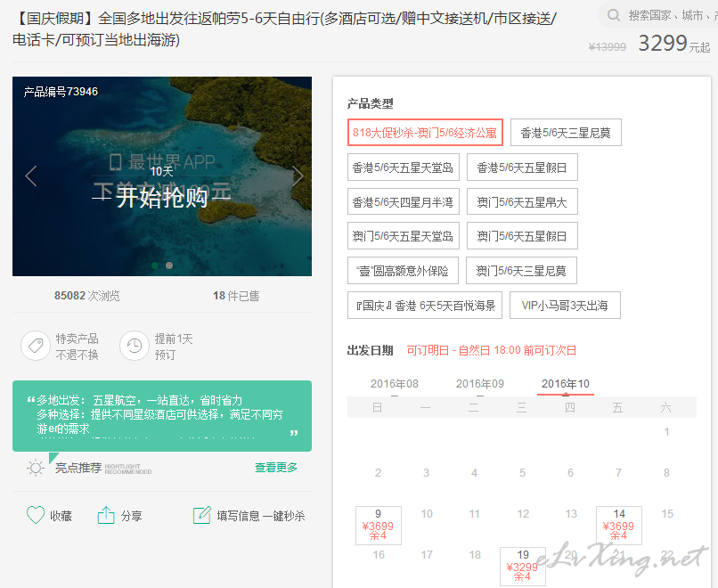Click the green highlights quote box

point(162,416)
